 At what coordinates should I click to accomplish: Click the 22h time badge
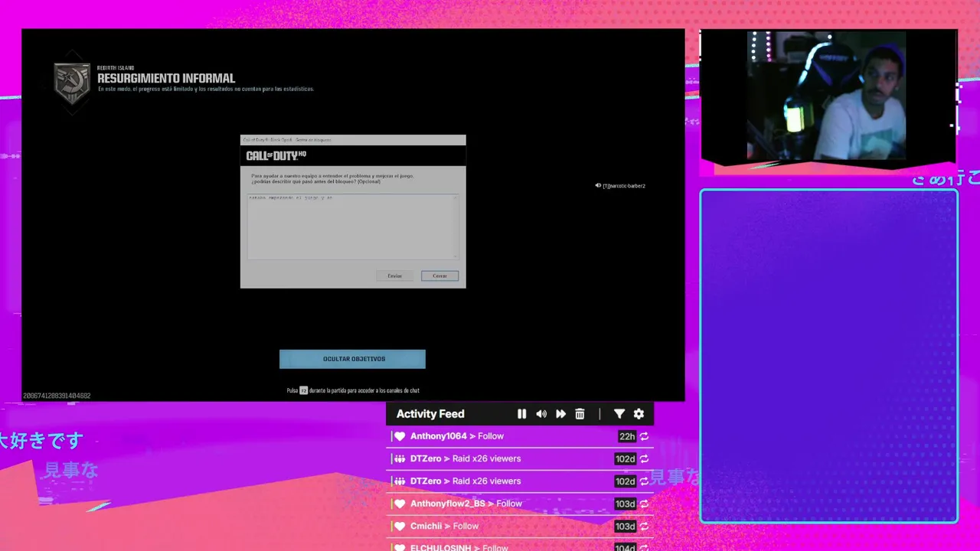(x=627, y=436)
